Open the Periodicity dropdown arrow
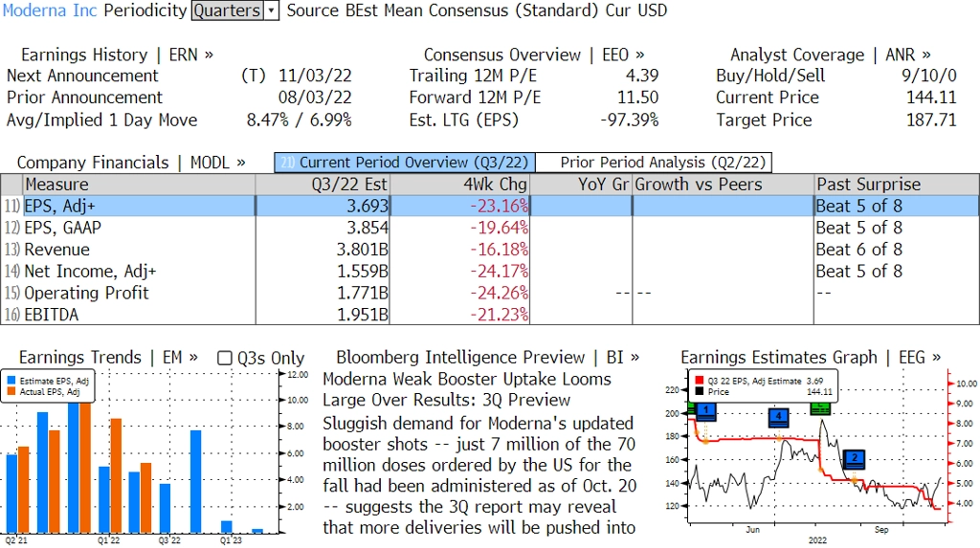 271,11
